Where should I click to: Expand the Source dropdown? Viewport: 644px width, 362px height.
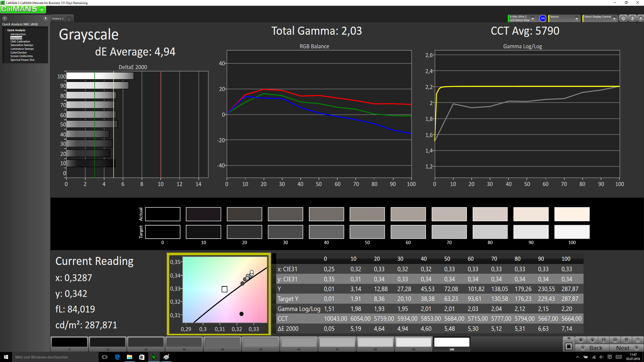pos(577,18)
